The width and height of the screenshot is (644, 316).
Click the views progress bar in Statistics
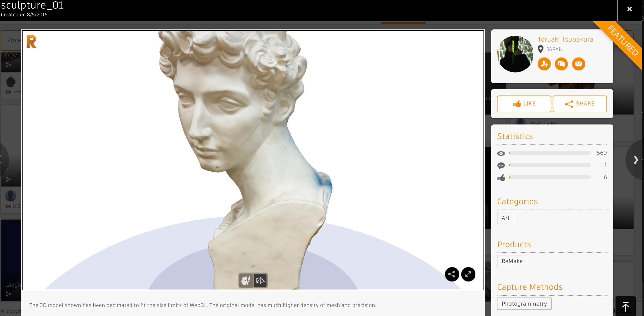549,153
